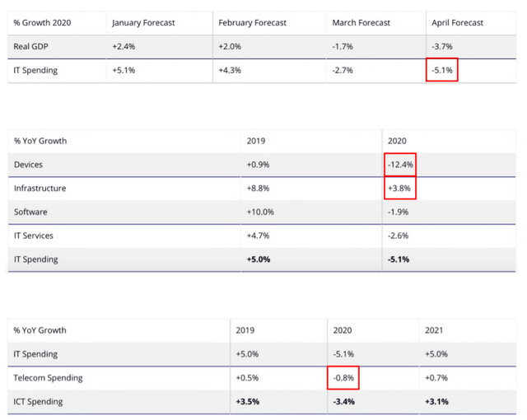527x420 pixels.
Task: Click the -0.8% Telecom Spending 2020 value
Action: pos(343,378)
